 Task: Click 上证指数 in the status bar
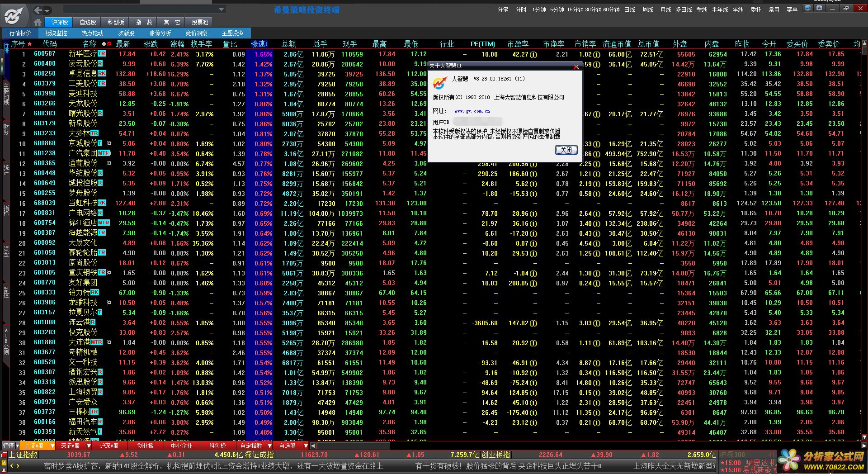point(24,455)
